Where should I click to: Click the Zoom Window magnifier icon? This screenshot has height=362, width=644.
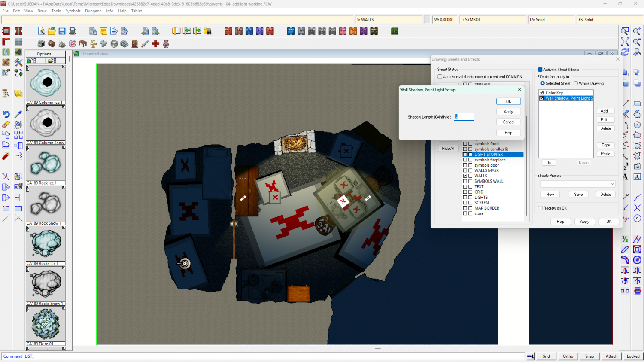[625, 31]
